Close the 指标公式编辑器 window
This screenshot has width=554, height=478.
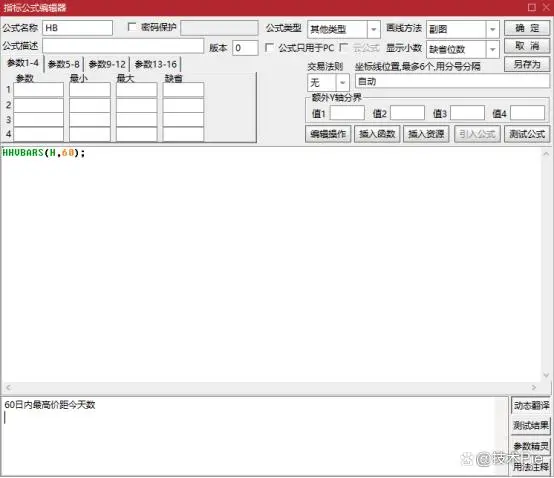(546, 7)
